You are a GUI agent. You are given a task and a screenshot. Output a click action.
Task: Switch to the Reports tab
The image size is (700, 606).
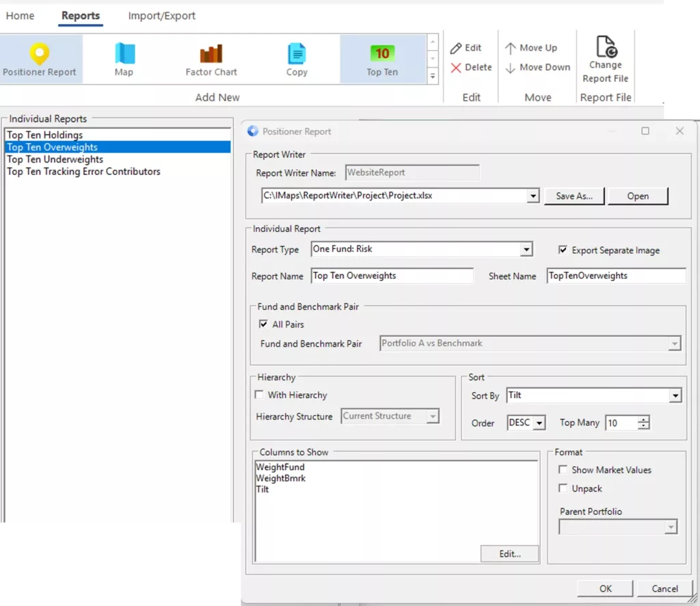(81, 16)
